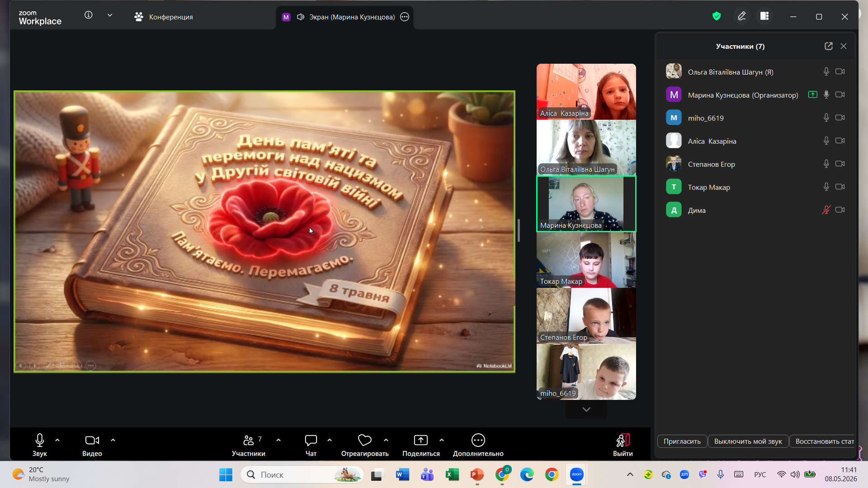Toggle microphone with the Звук button
This screenshot has height=488, width=868.
coord(39,445)
